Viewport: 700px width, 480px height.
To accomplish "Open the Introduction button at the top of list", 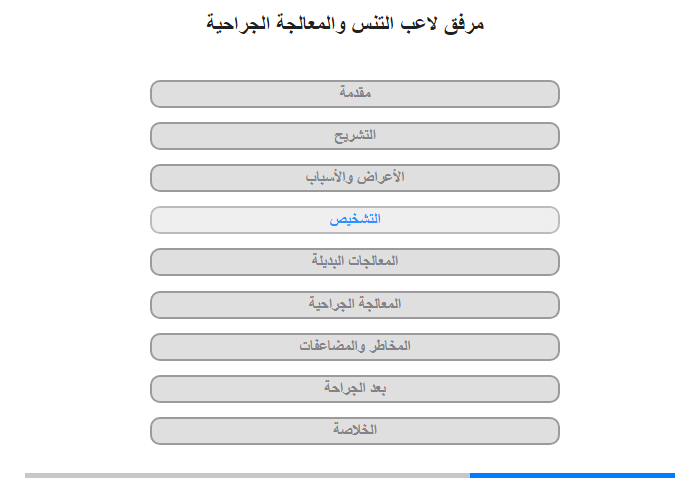I will (x=355, y=94).
